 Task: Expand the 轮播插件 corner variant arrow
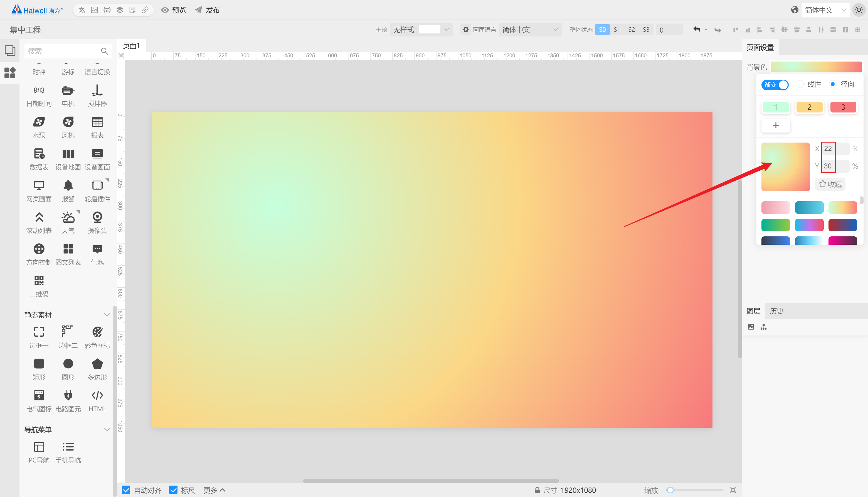click(107, 180)
